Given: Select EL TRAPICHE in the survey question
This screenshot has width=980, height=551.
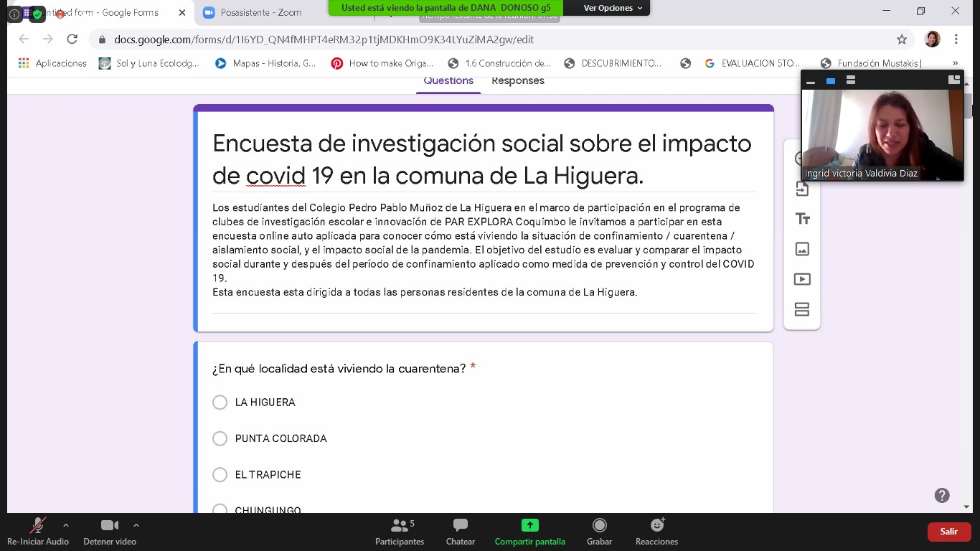Looking at the screenshot, I should tap(220, 474).
